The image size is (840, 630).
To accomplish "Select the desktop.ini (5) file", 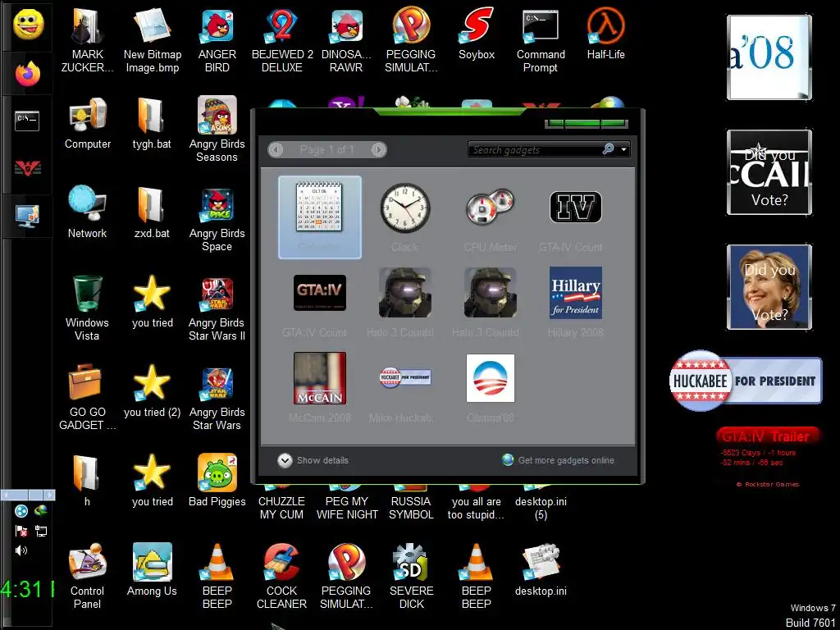I will [x=541, y=508].
